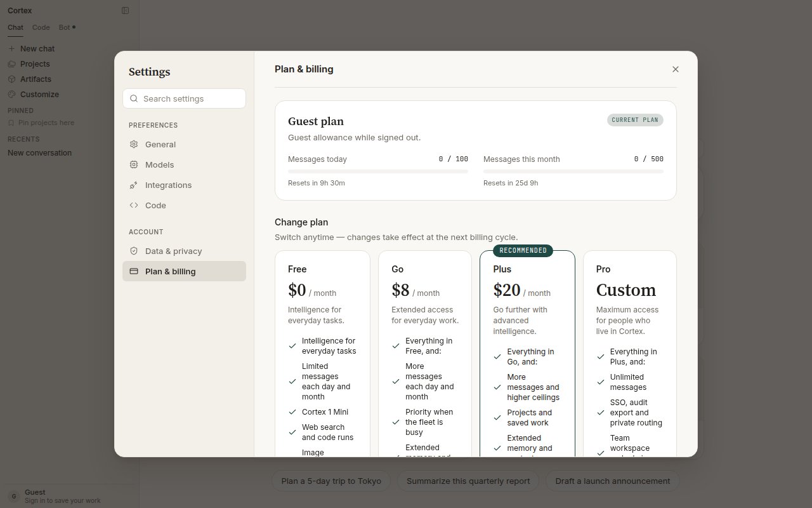Click checkmark beside Everything in Go, and
This screenshot has height=508, width=812.
click(497, 357)
